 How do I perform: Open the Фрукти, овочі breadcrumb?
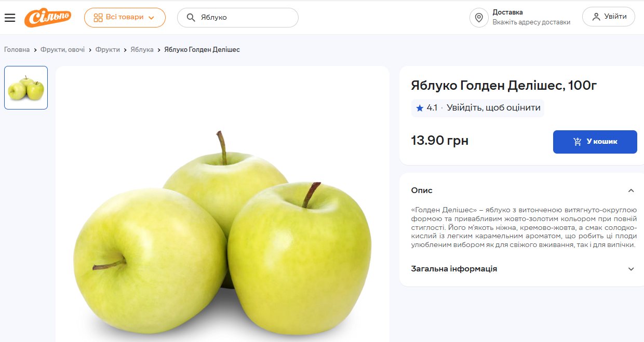pos(63,50)
